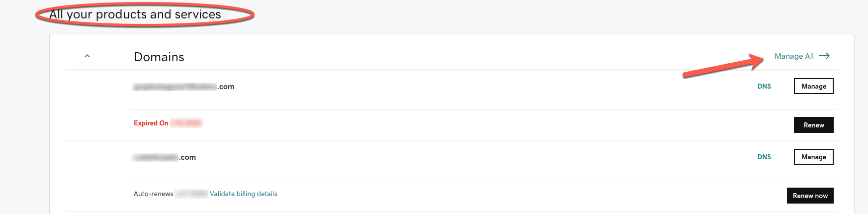Open DNS for the auto-renewing domain

(764, 157)
